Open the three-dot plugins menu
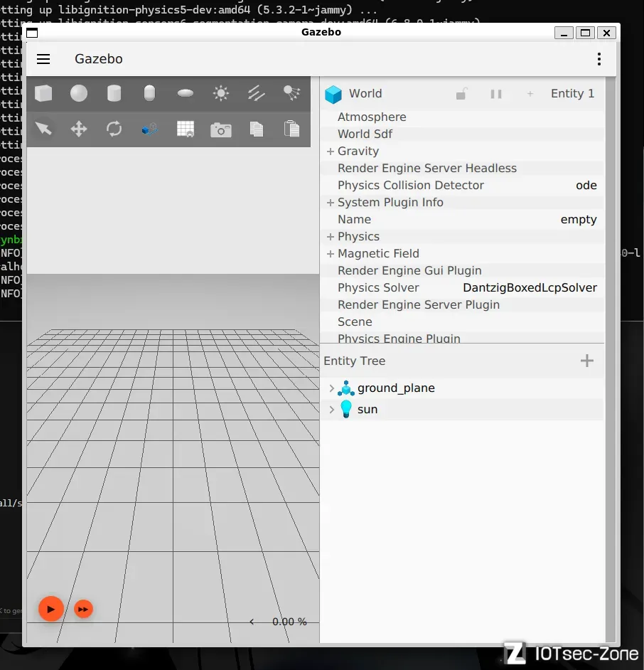 click(599, 59)
